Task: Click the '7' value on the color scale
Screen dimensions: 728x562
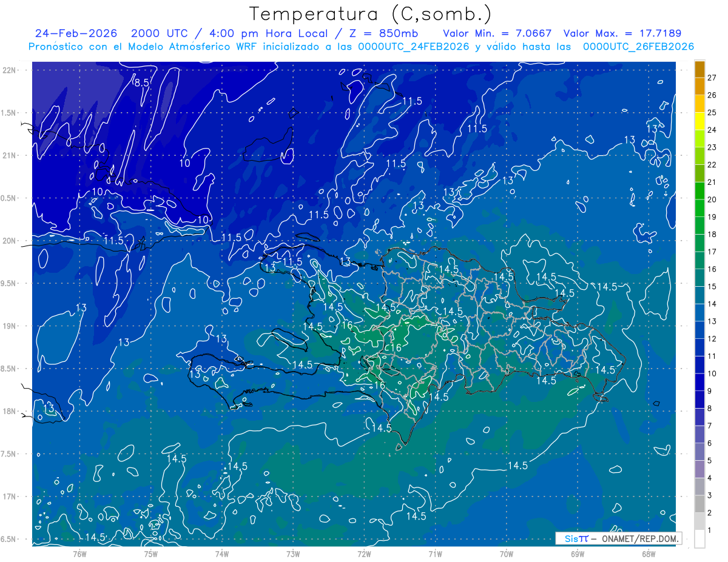Action: (x=710, y=426)
